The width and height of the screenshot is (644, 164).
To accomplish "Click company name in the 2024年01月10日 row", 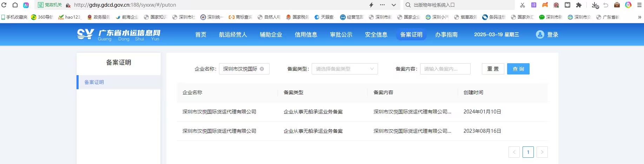I will tap(219, 112).
